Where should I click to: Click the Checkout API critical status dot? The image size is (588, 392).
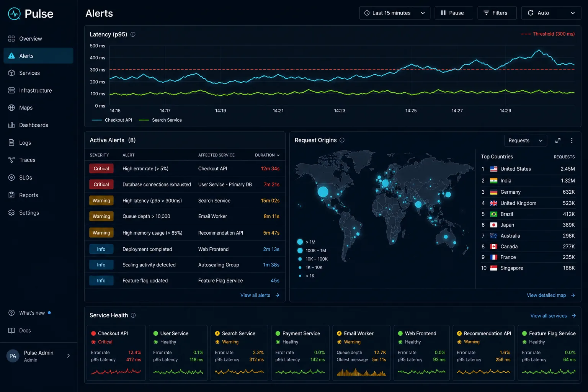93,334
